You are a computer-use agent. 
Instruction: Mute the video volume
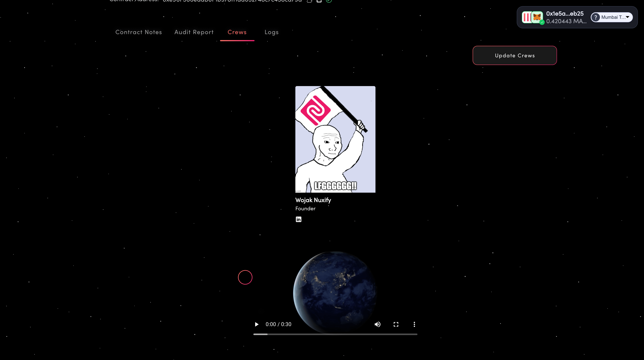pyautogui.click(x=378, y=324)
